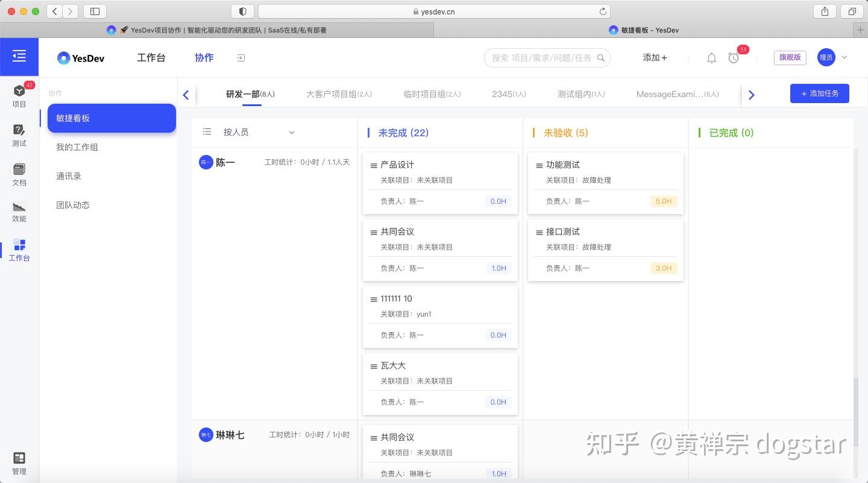
Task: Open 协作 in the top navigation
Action: coord(204,58)
